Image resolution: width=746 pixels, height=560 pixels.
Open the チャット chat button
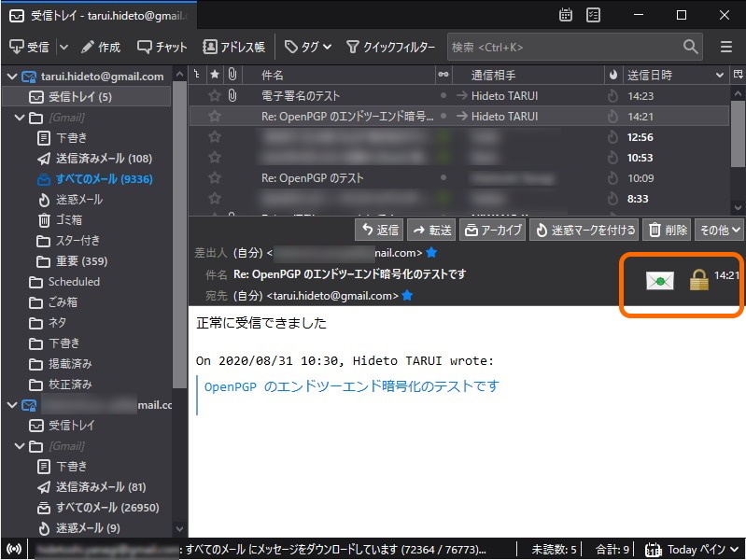pos(162,47)
